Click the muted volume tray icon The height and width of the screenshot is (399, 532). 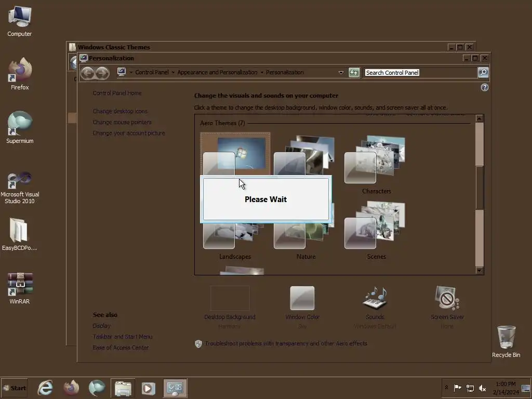pos(482,388)
